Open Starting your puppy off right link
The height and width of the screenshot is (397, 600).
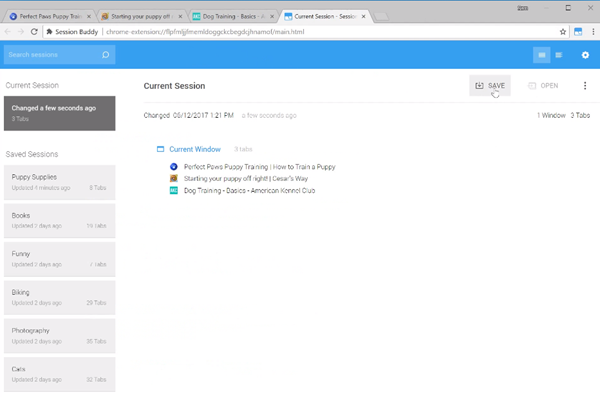[246, 178]
